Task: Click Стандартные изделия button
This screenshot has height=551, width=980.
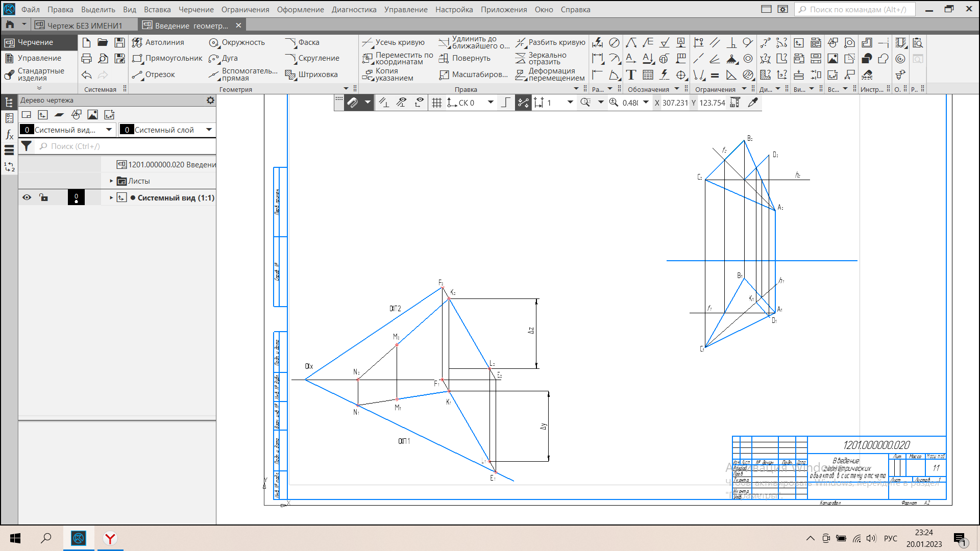Action: pyautogui.click(x=39, y=74)
